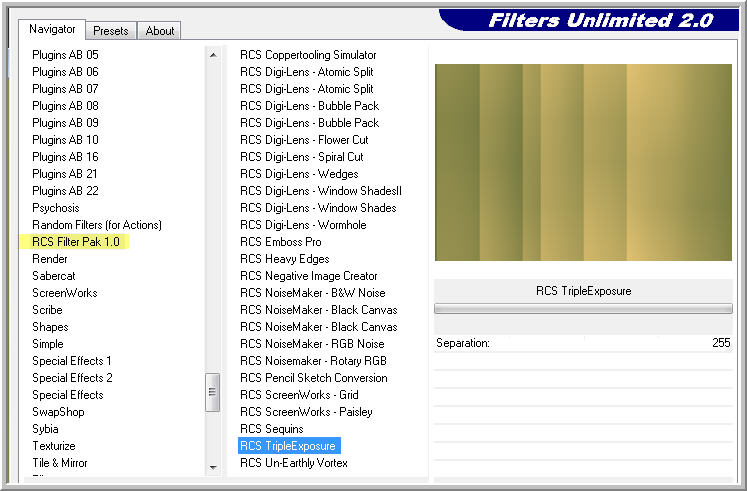Image resolution: width=747 pixels, height=491 pixels.
Task: Choose the Simple category
Action: 48,344
